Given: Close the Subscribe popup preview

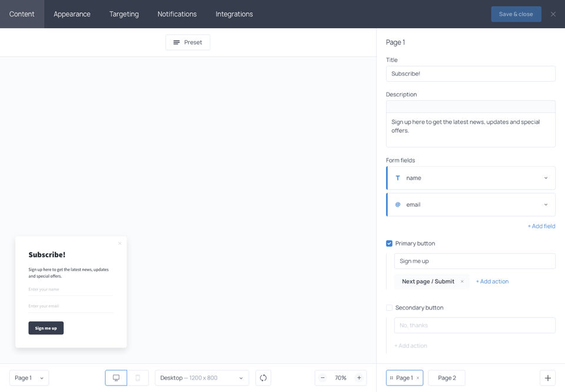Looking at the screenshot, I should (119, 244).
